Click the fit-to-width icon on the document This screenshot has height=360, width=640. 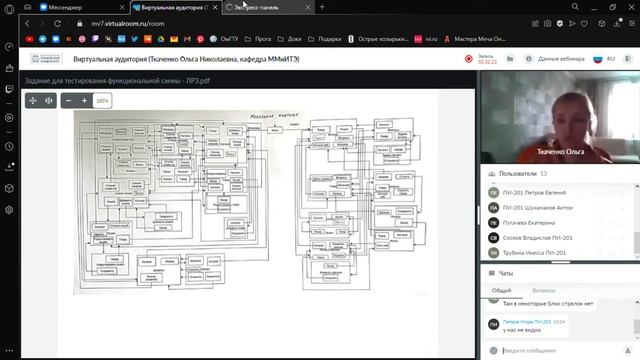(49, 100)
